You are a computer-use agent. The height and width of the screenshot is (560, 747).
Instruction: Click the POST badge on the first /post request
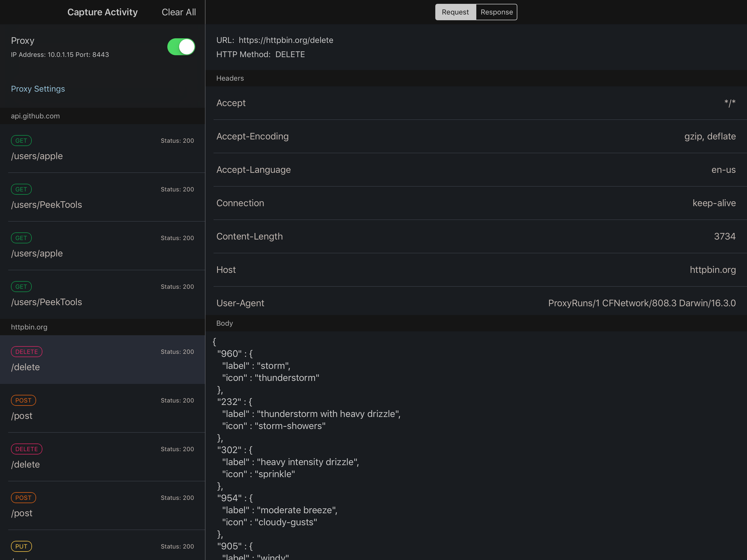click(23, 400)
